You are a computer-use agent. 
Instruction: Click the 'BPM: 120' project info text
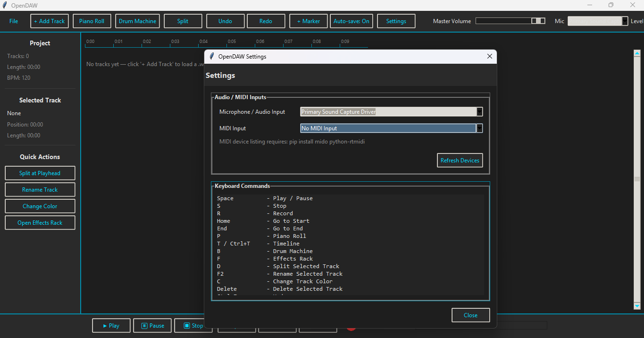pyautogui.click(x=19, y=78)
